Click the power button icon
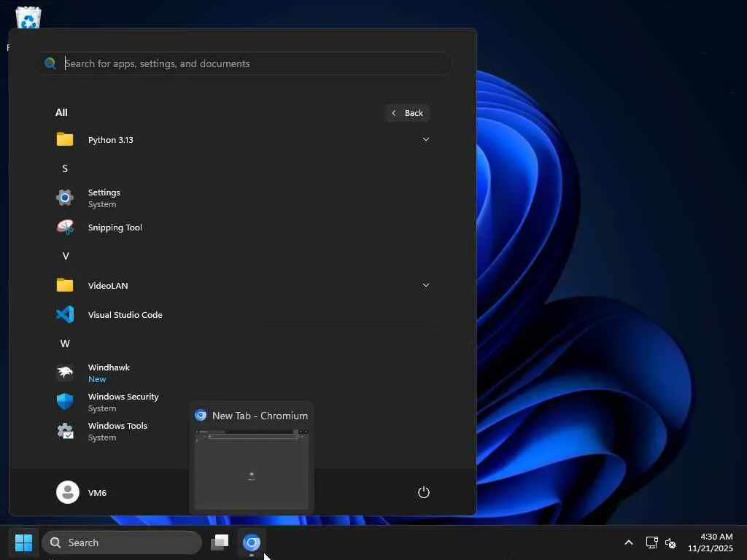The width and height of the screenshot is (747, 560). pyautogui.click(x=423, y=492)
